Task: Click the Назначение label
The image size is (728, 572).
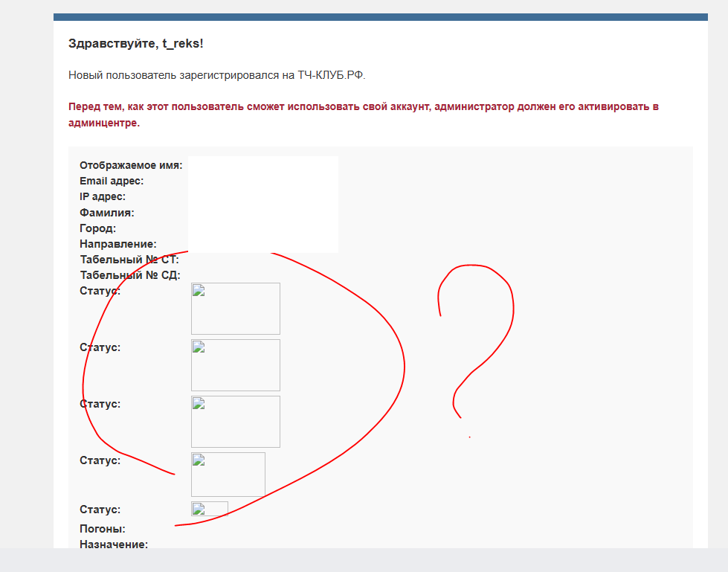Action: (x=114, y=544)
